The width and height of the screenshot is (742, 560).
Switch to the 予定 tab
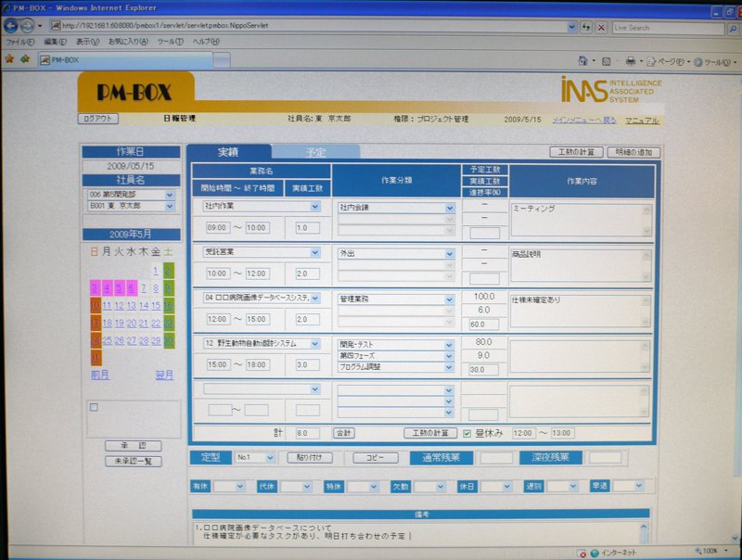tap(315, 152)
